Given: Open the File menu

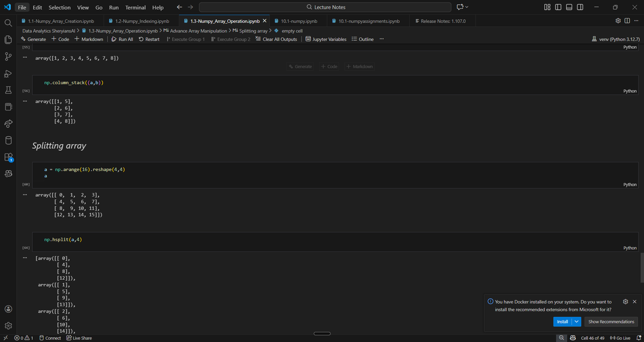Looking at the screenshot, I should (22, 8).
